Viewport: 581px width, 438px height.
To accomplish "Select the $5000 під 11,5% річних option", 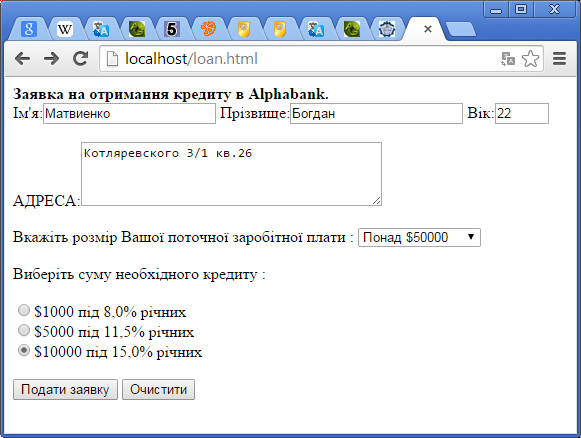I will click(x=24, y=330).
